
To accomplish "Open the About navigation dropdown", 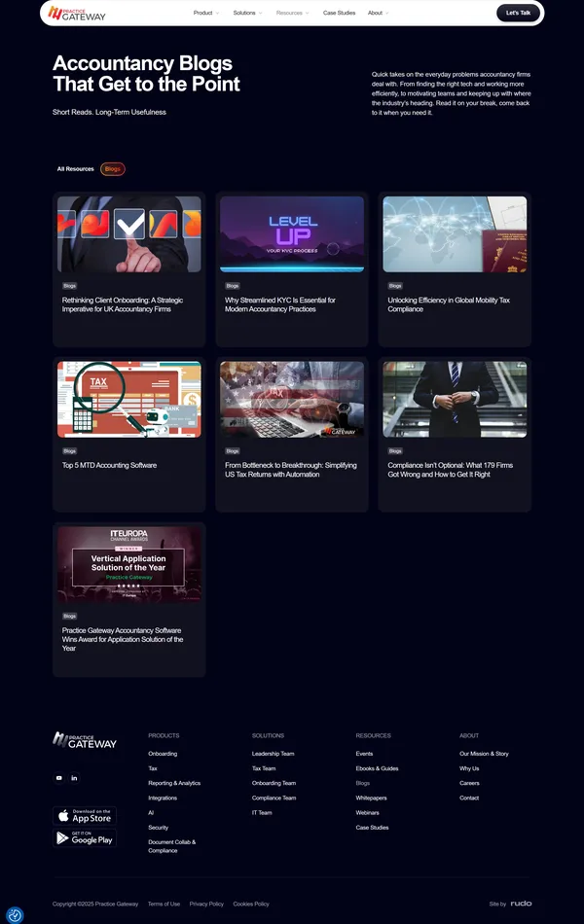I will coord(378,14).
